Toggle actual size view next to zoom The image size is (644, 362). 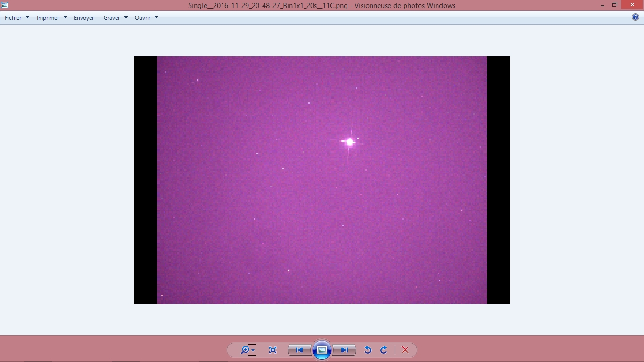click(x=272, y=350)
